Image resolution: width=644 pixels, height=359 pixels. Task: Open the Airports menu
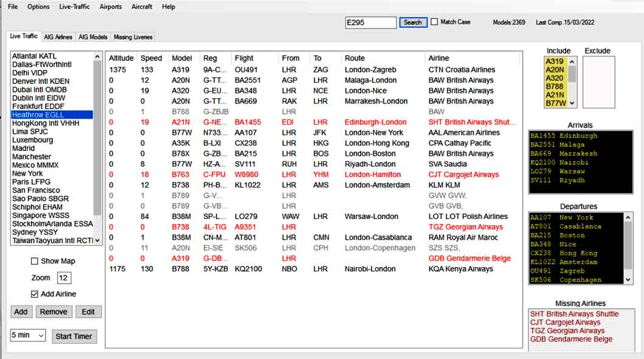(x=111, y=7)
